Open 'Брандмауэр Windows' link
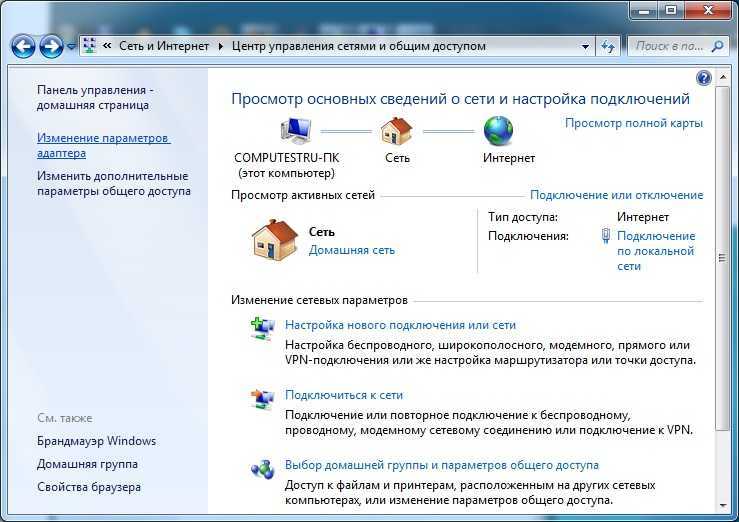This screenshot has width=739, height=522. pyautogui.click(x=96, y=441)
